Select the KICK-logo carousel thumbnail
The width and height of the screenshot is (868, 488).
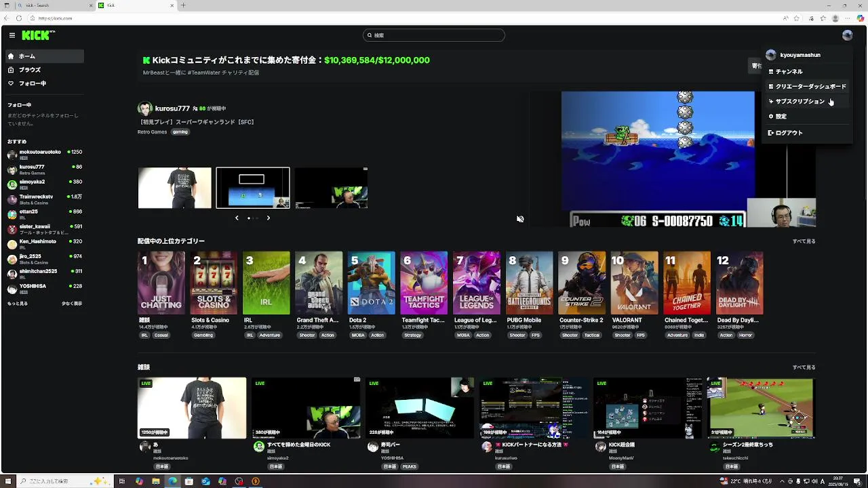tap(332, 188)
